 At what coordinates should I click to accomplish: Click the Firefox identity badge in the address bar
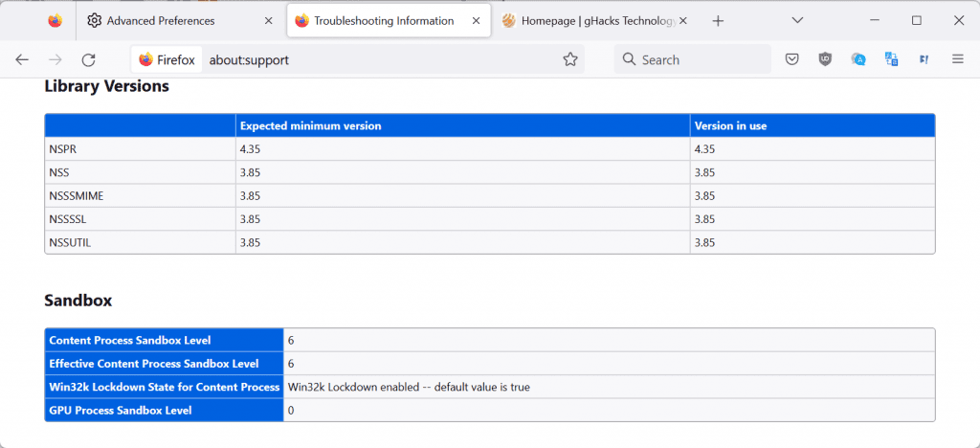click(x=167, y=59)
